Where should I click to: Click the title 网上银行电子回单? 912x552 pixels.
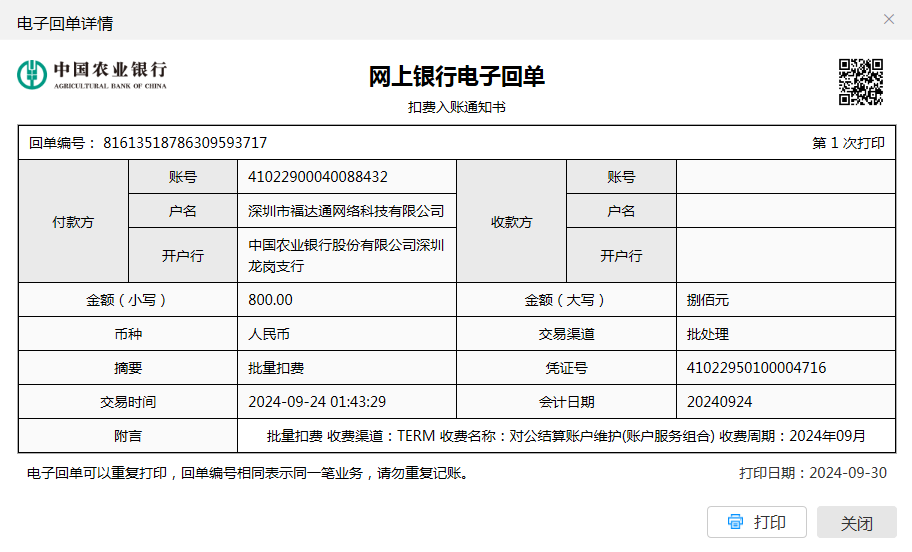coord(457,77)
